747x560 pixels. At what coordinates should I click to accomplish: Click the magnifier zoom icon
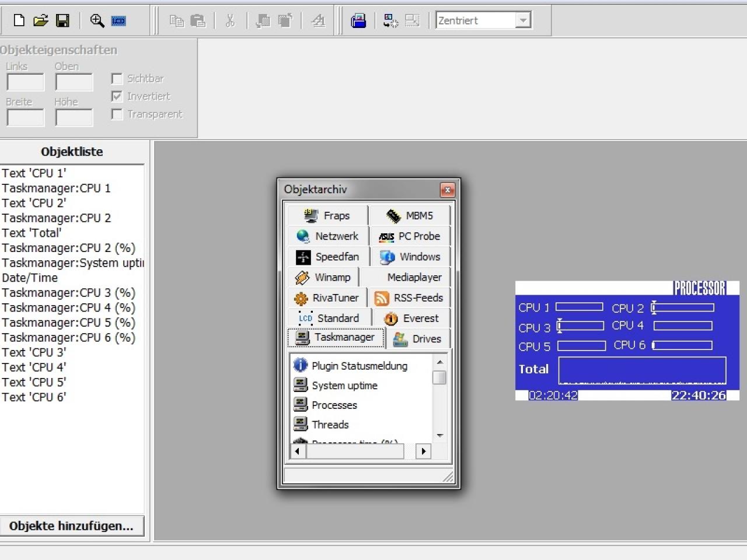pos(97,20)
